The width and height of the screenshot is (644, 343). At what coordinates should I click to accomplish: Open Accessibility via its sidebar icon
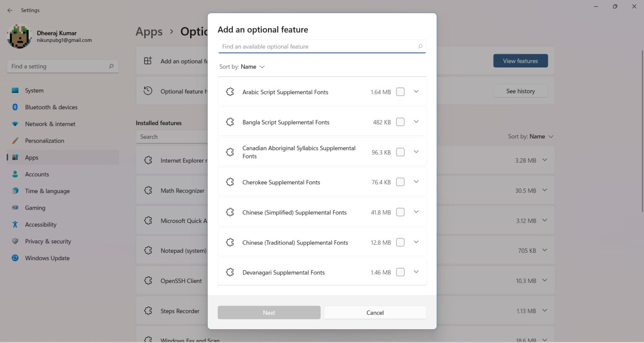[x=15, y=224]
